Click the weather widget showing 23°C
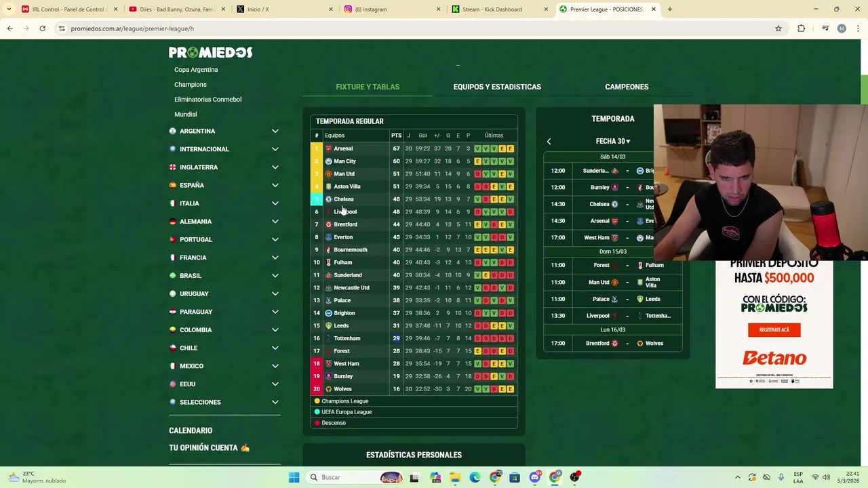This screenshot has width=868, height=488. click(x=37, y=477)
